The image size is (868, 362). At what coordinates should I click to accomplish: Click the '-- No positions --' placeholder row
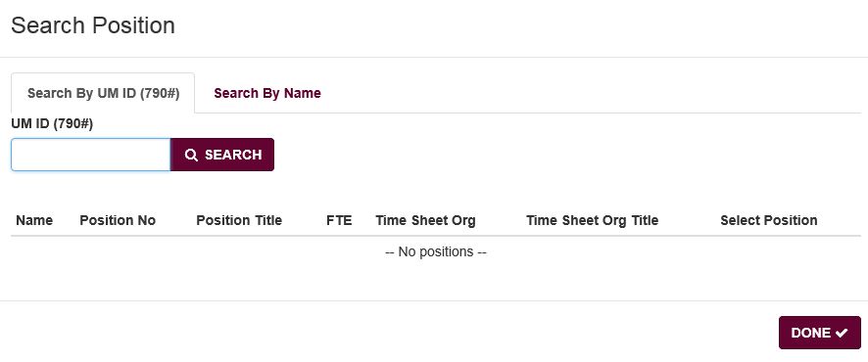(x=436, y=252)
